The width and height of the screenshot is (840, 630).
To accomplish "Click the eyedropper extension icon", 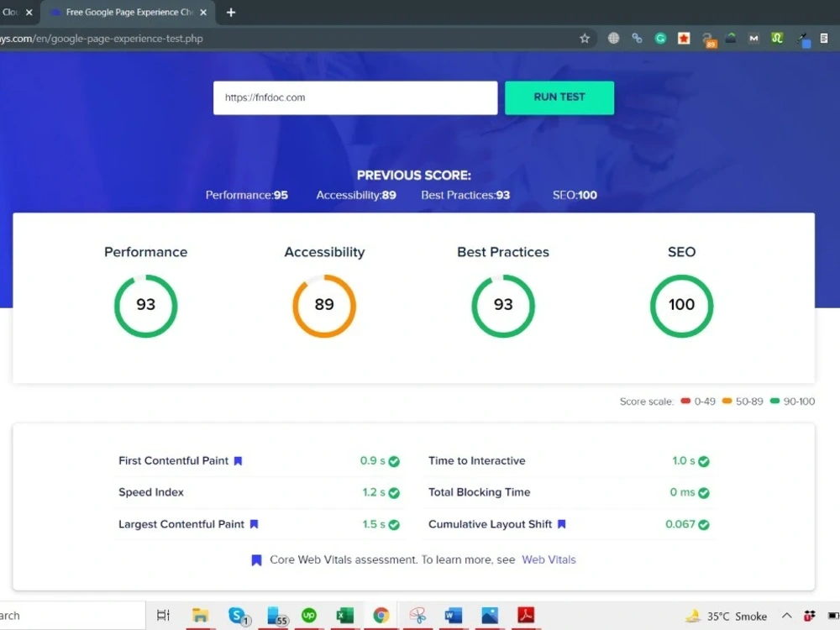I will pyautogui.click(x=802, y=39).
